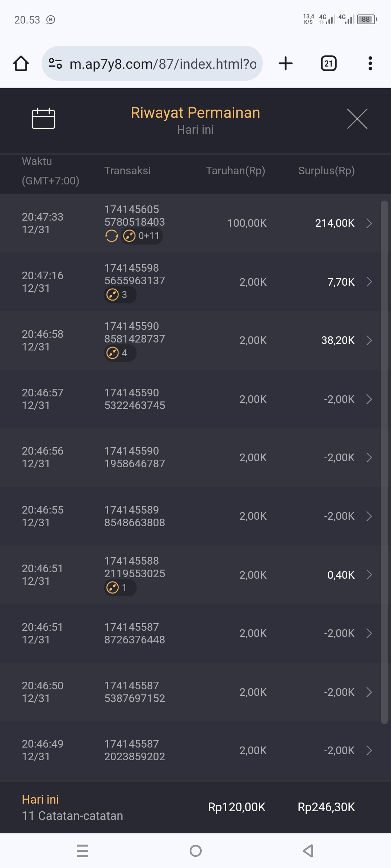Open a new browser tab
Screen dimensions: 391x868
coord(286,64)
